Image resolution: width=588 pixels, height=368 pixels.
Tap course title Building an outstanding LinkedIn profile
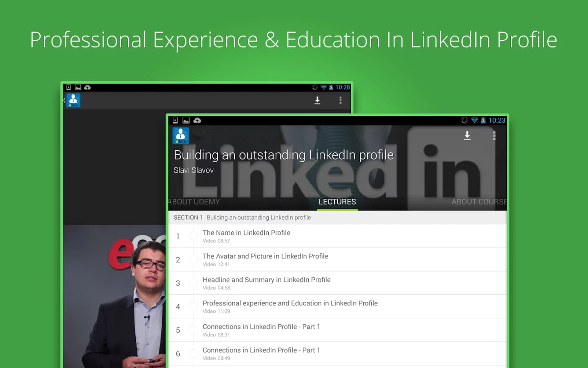(x=283, y=155)
